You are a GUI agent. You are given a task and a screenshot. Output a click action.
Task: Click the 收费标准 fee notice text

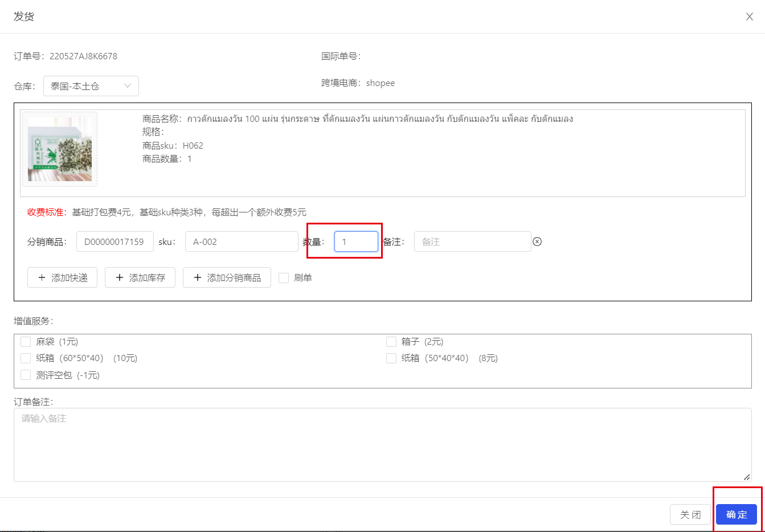click(167, 212)
